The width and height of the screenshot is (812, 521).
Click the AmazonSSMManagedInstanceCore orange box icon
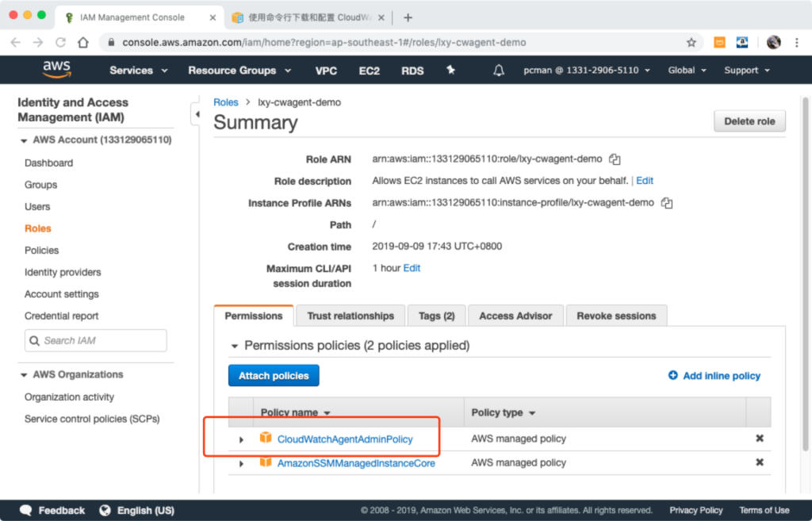pos(266,462)
